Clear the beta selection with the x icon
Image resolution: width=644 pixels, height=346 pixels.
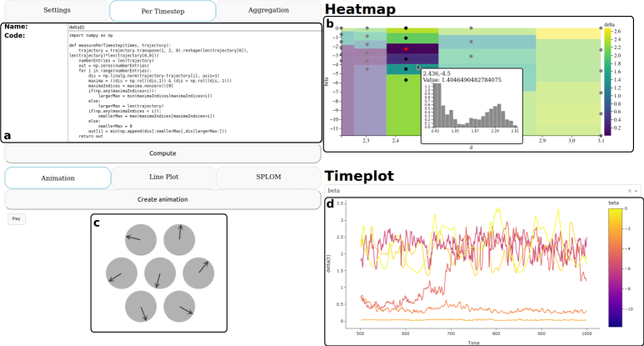[x=629, y=191]
